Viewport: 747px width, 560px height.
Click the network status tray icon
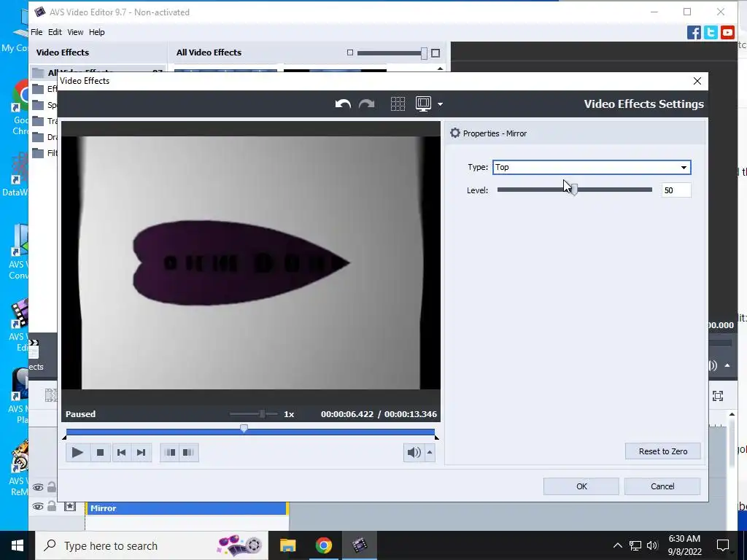point(635,545)
